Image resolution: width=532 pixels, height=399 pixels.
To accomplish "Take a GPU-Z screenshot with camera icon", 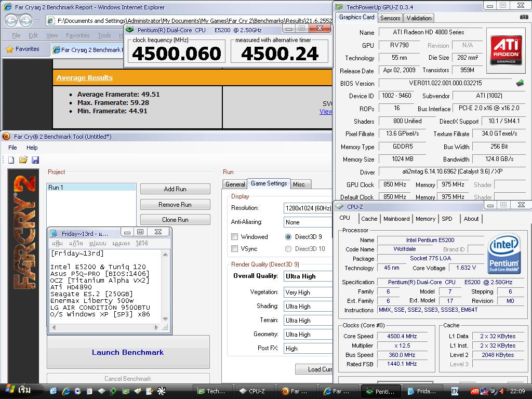I will [x=524, y=18].
